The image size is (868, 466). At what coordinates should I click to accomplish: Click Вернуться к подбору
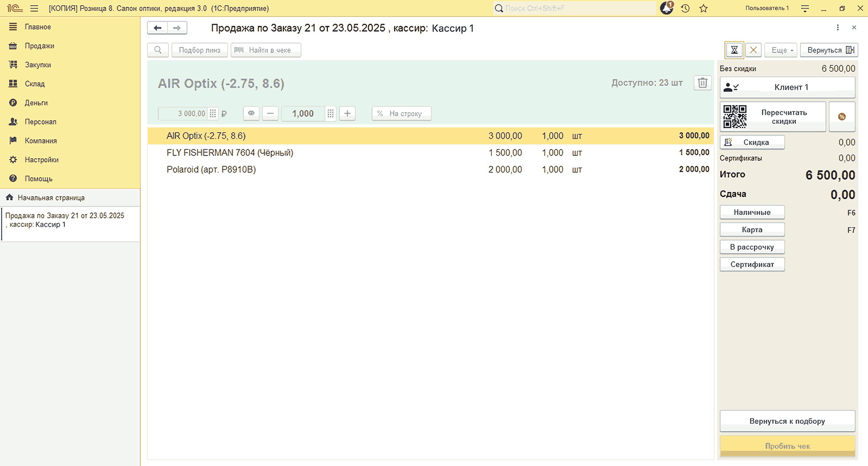point(788,421)
